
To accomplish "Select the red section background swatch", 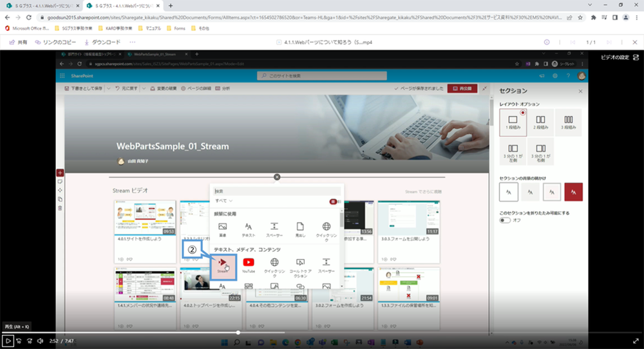I will coord(573,192).
